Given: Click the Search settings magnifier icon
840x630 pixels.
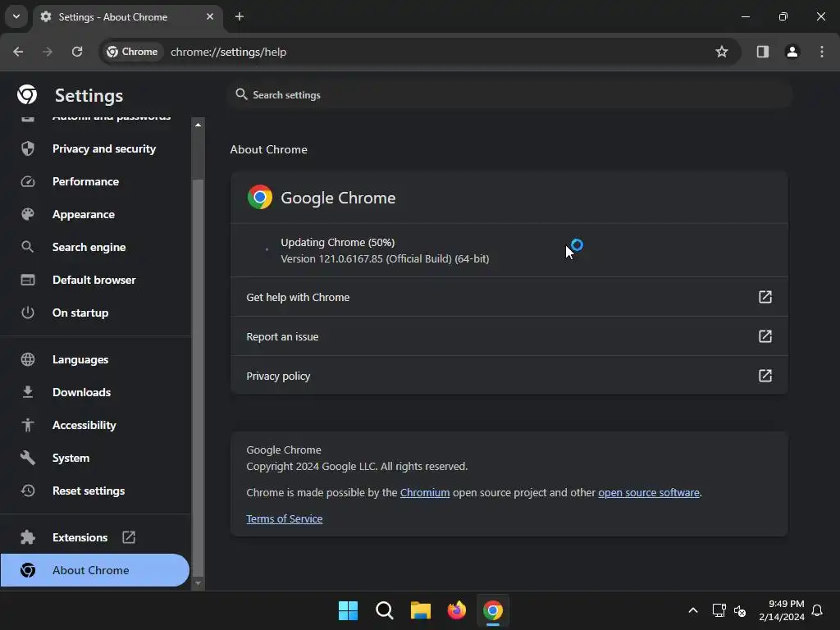Looking at the screenshot, I should tap(242, 95).
